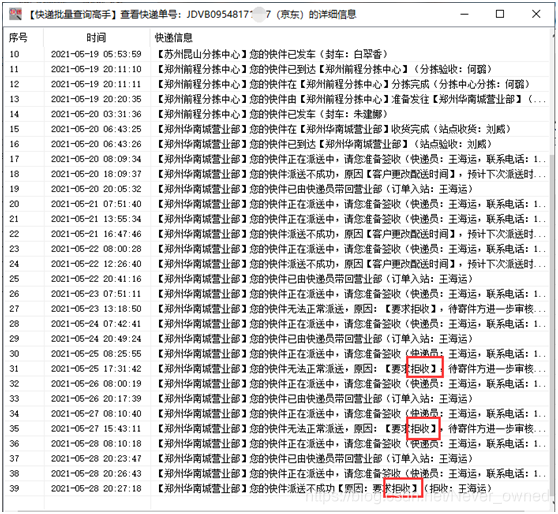The image size is (558, 514).
Task: Select row 24 timestamped 2021-05-22 12:26:40
Action: [276, 264]
